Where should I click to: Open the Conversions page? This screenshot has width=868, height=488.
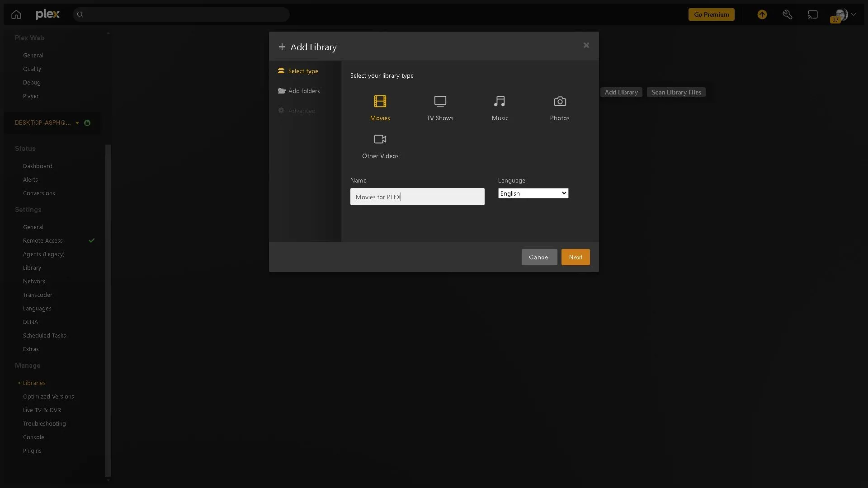coord(39,193)
